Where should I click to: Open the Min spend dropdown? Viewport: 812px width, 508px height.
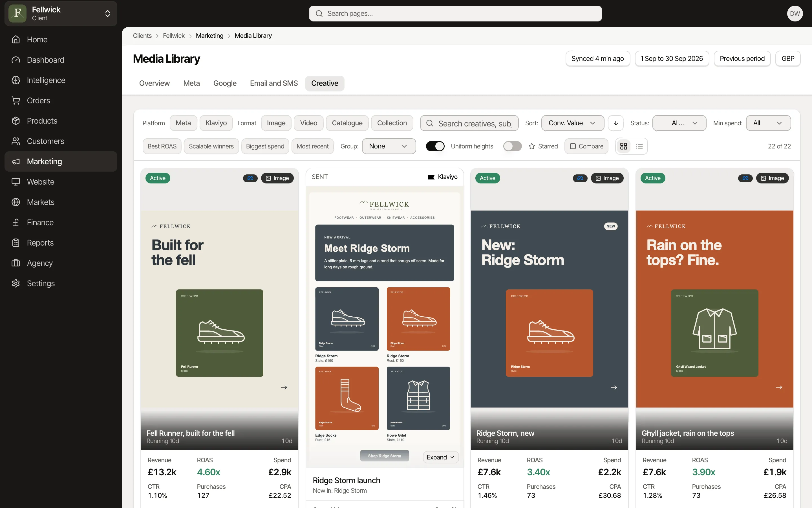coord(768,123)
